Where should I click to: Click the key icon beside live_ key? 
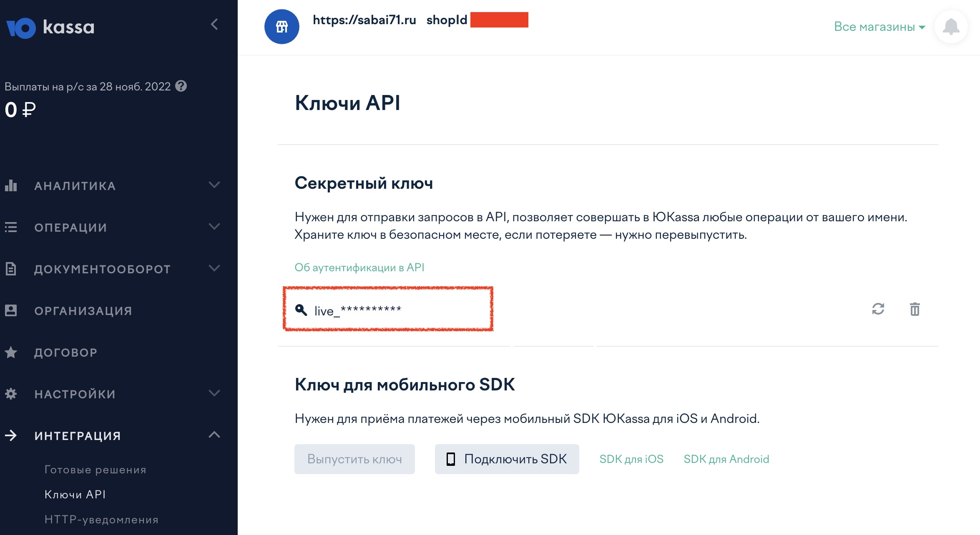click(301, 310)
